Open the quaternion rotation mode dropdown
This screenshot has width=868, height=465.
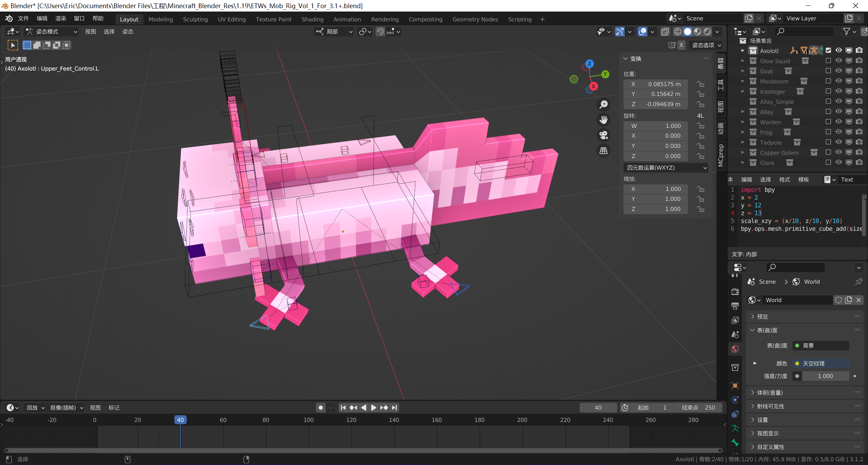point(665,168)
